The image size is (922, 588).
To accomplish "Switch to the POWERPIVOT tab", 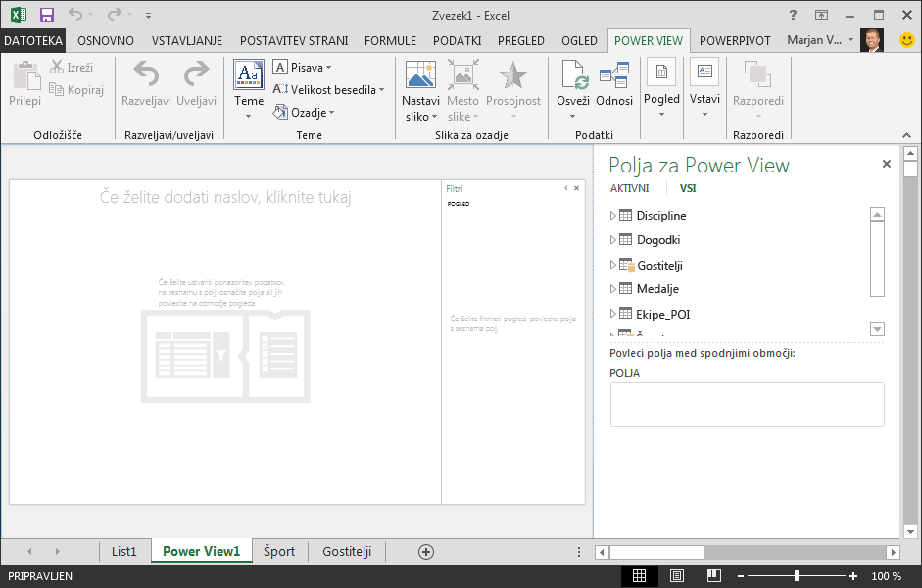I will (x=735, y=40).
